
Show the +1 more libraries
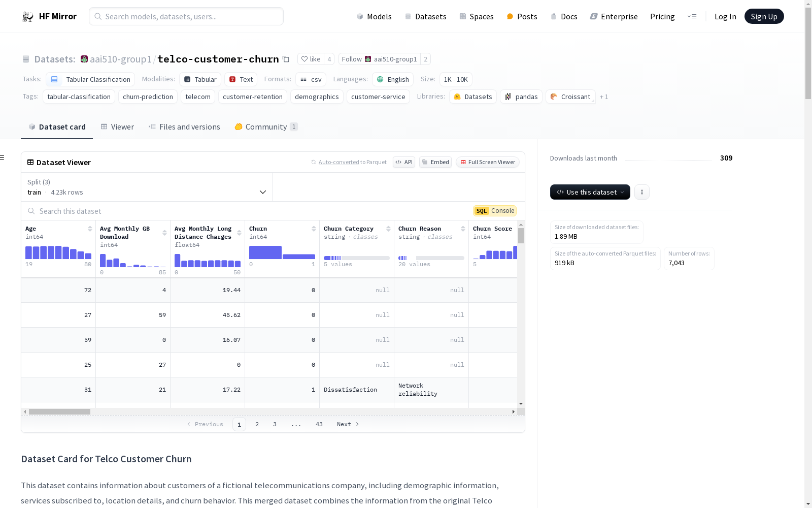pos(604,97)
